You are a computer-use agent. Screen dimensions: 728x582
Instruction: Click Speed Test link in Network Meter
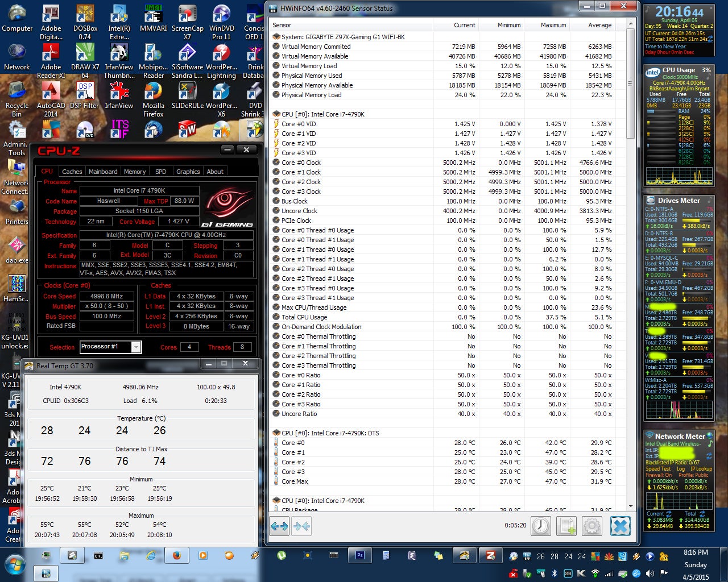[x=658, y=469]
